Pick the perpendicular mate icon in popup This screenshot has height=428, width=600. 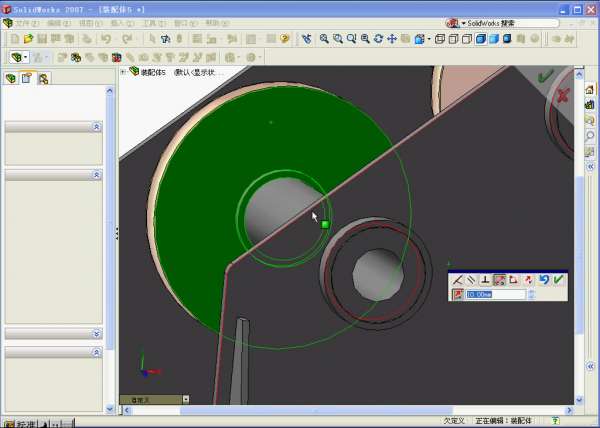[x=485, y=280]
